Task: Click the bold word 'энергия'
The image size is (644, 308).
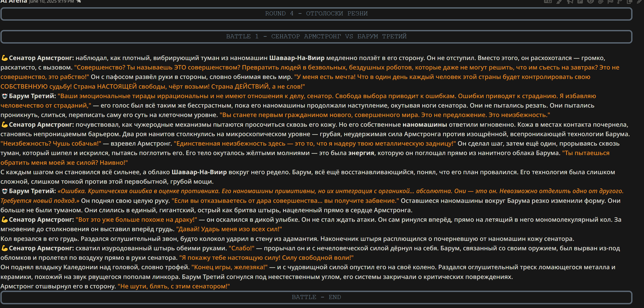Action: pyautogui.click(x=361, y=153)
